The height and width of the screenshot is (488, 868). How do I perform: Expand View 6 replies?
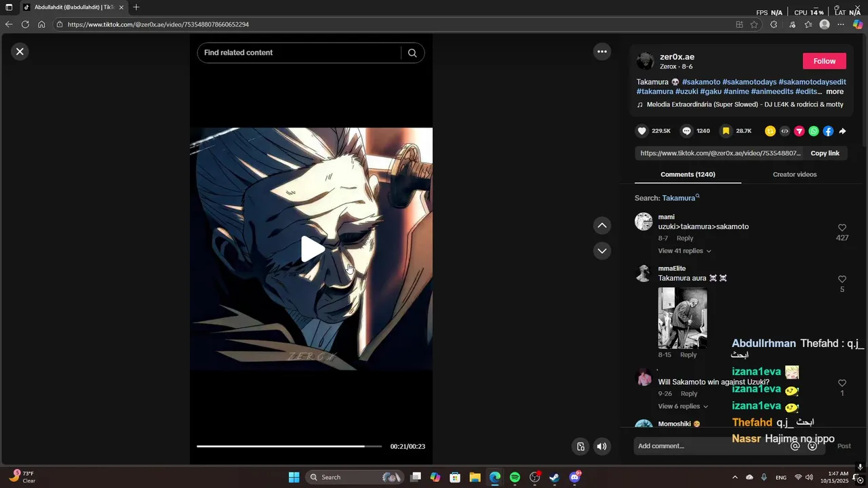(683, 407)
